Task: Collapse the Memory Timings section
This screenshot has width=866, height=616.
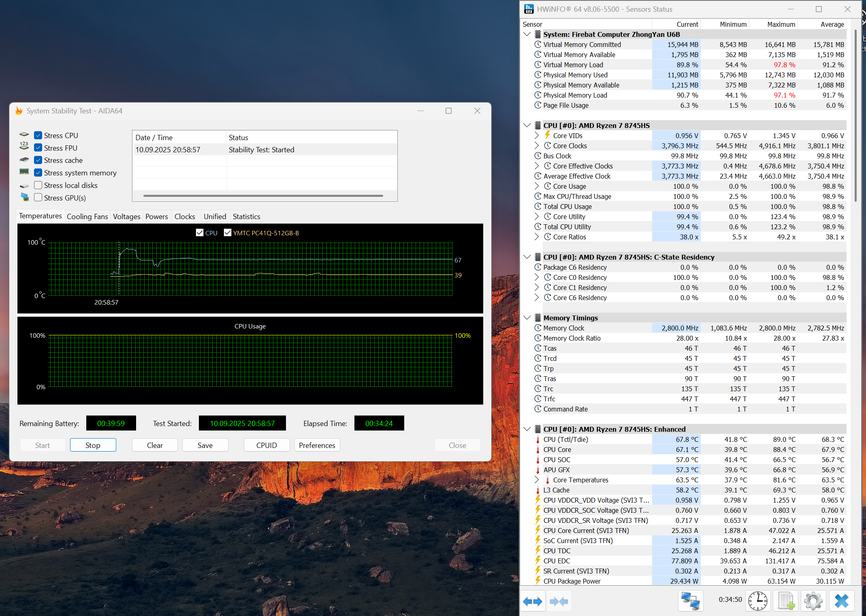Action: pyautogui.click(x=527, y=318)
